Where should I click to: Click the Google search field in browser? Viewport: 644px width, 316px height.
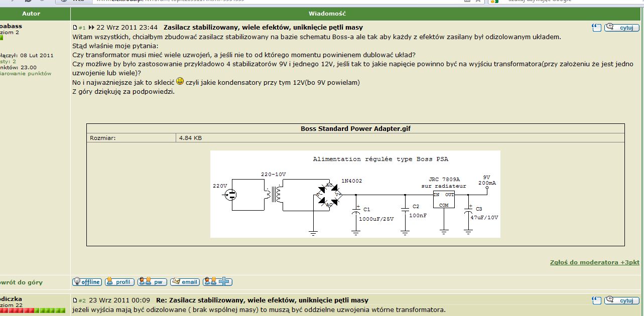click(567, 2)
